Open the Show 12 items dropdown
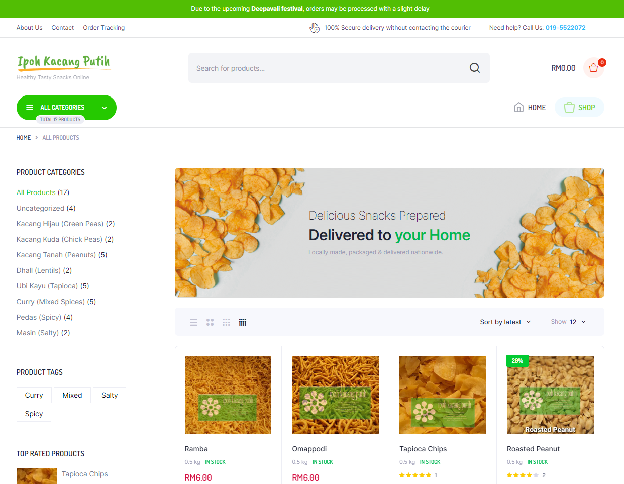Viewport: 624px width, 484px height. point(568,322)
